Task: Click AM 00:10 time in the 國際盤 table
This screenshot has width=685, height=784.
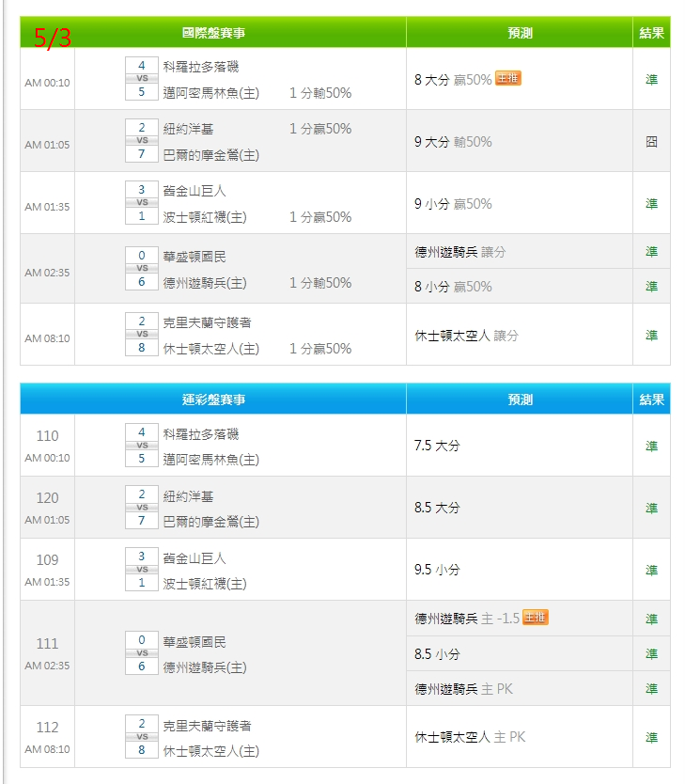Action: [x=48, y=83]
